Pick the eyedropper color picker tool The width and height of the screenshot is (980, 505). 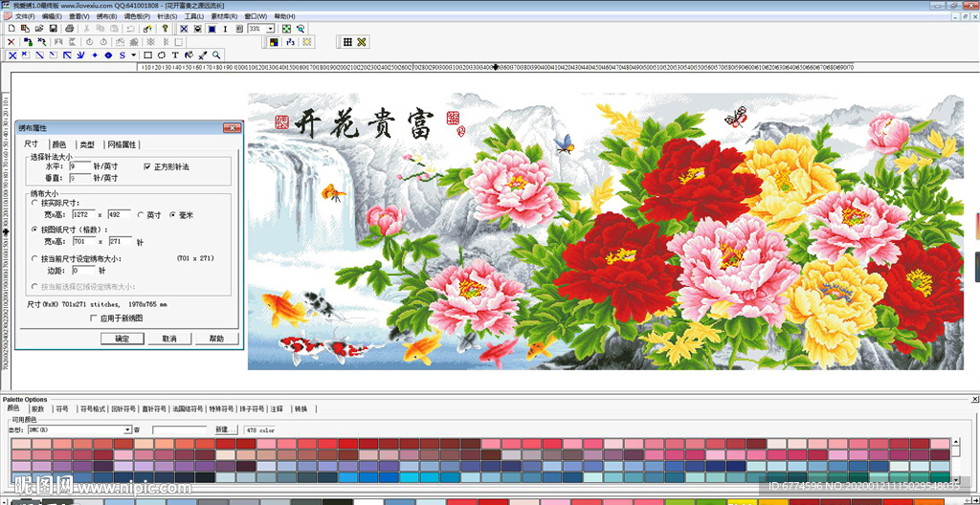coord(203,55)
